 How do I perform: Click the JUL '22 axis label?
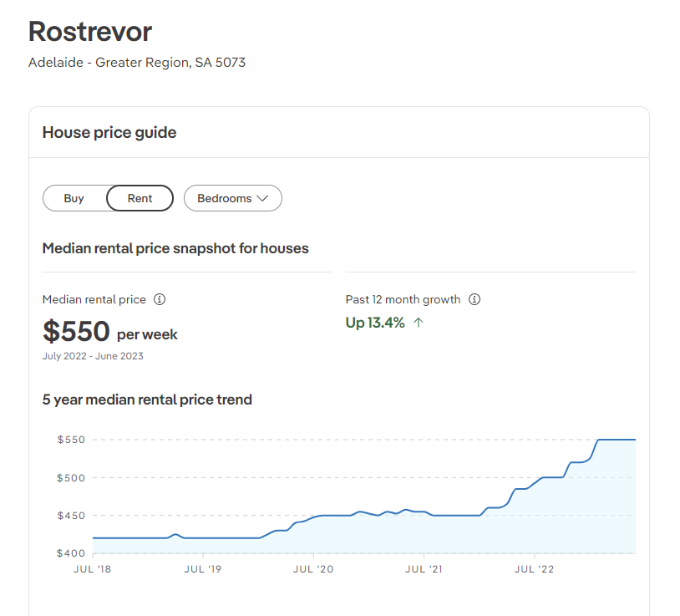[x=534, y=569]
